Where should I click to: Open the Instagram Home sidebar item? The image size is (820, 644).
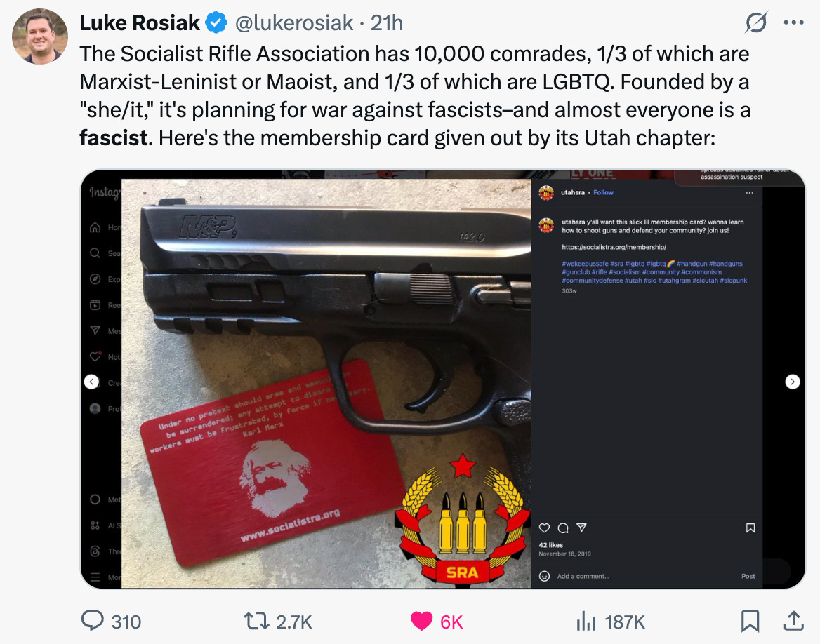click(105, 227)
